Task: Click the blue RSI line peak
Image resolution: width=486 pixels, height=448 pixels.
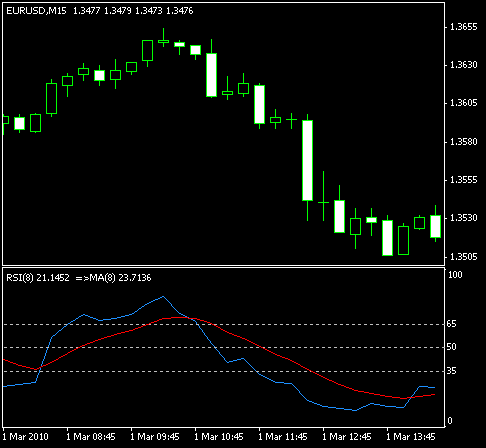Action: [x=163, y=296]
